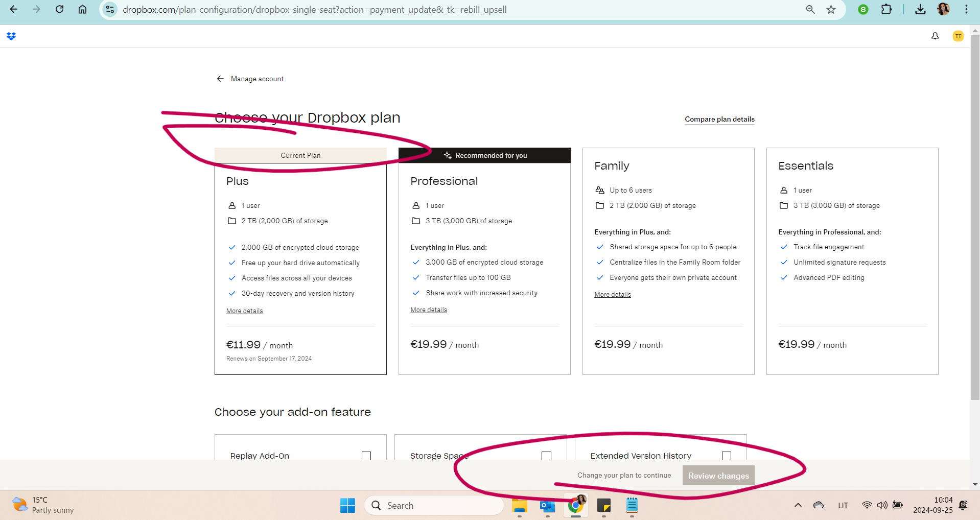The height and width of the screenshot is (520, 980).
Task: Open the TT account avatar menu
Action: (x=958, y=36)
